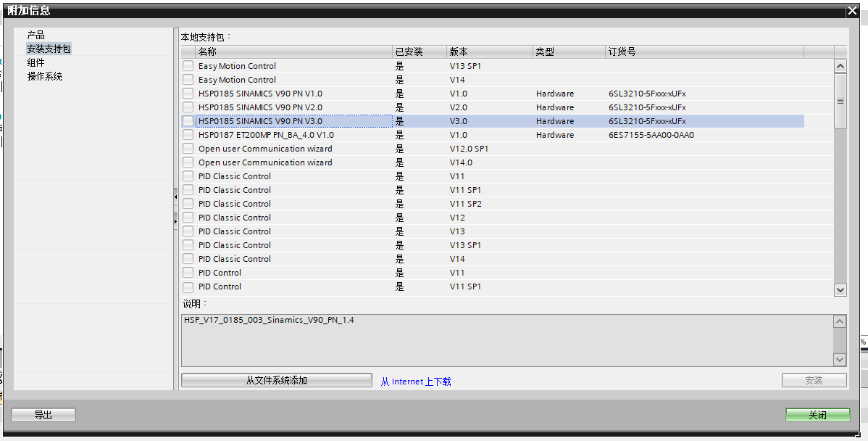
Task: Click the 导出 button
Action: (43, 415)
